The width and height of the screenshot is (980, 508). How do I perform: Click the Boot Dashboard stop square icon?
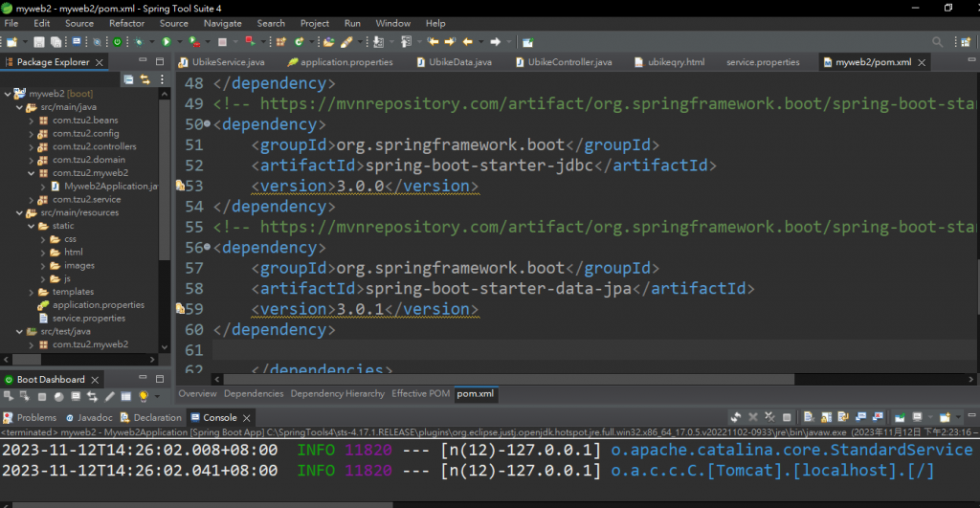pyautogui.click(x=42, y=396)
